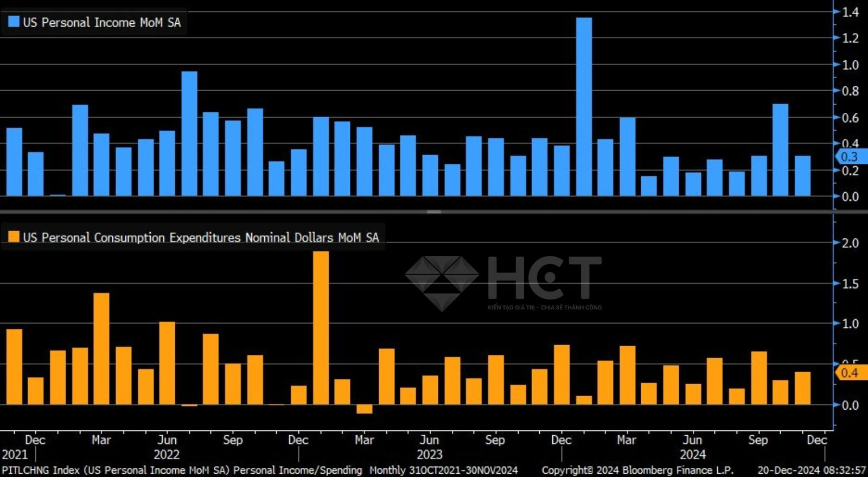Viewport: 868px width, 477px height.
Task: Click the 2.0 tick on the consumption axis
Action: click(x=850, y=243)
